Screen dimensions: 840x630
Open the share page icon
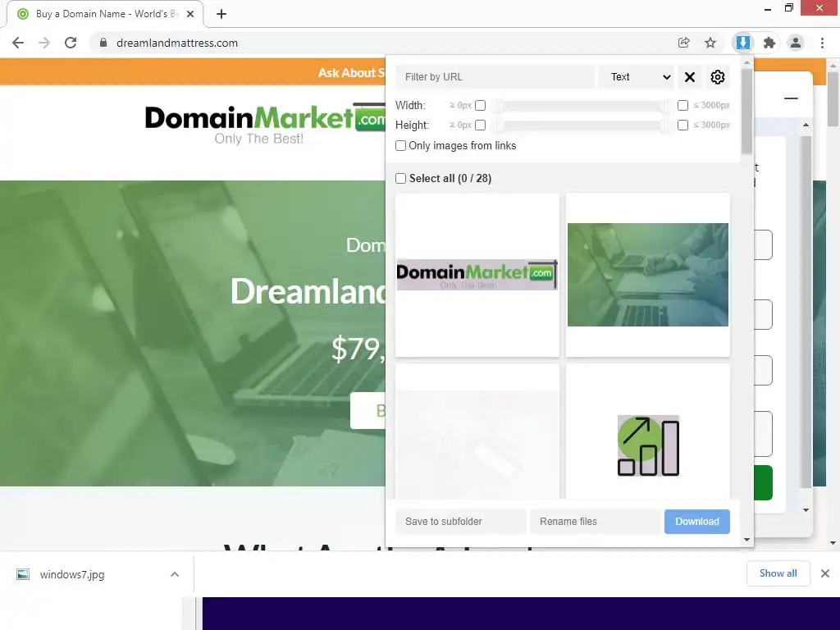[x=683, y=43]
